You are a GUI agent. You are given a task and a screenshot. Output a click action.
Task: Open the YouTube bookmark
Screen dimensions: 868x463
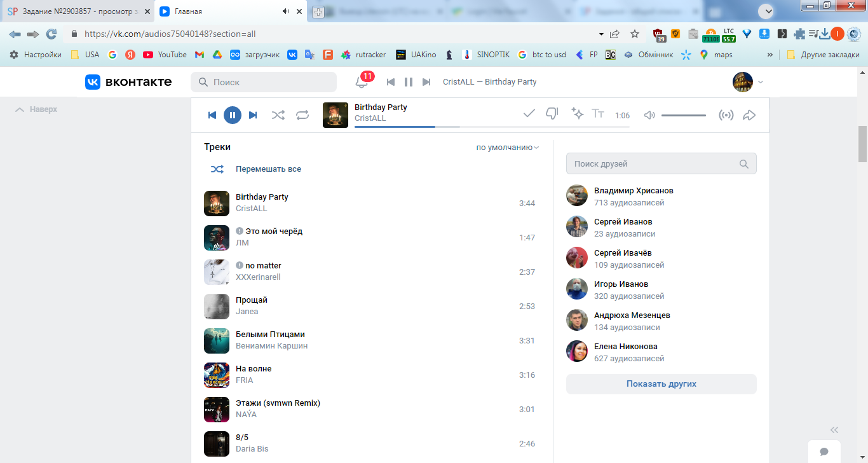coord(165,55)
